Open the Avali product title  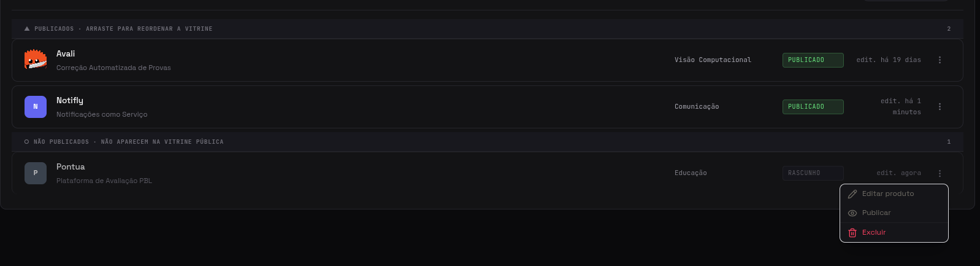tap(66, 53)
